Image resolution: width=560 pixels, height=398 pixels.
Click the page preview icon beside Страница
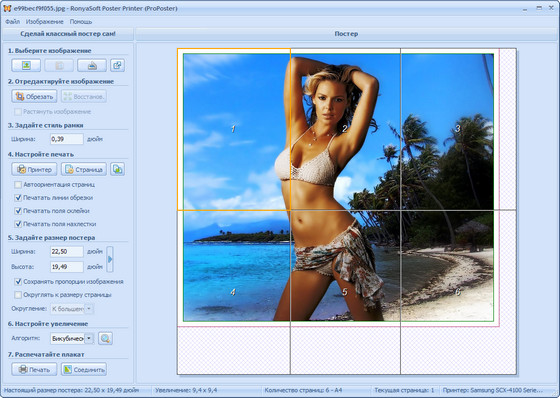[117, 169]
